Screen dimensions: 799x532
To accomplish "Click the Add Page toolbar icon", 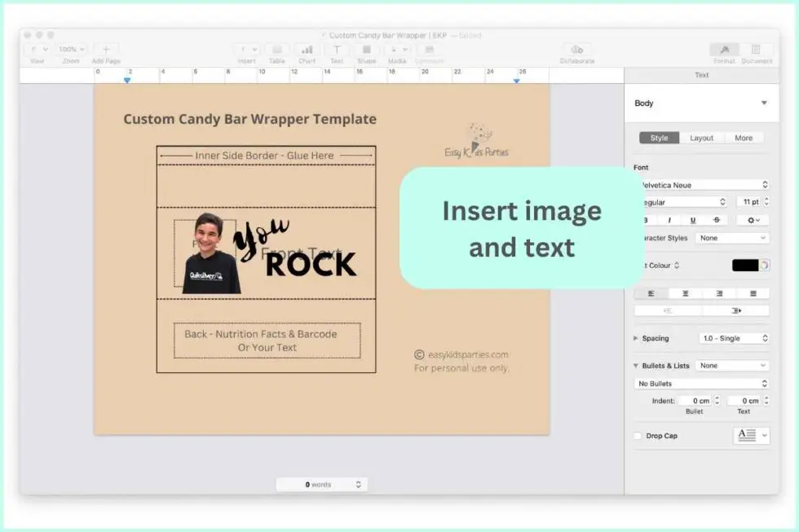I will coord(105,51).
